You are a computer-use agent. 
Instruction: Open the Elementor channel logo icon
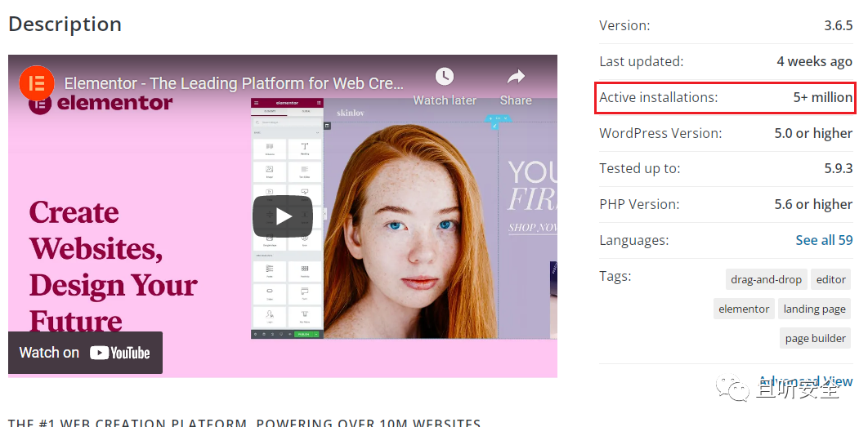click(37, 83)
